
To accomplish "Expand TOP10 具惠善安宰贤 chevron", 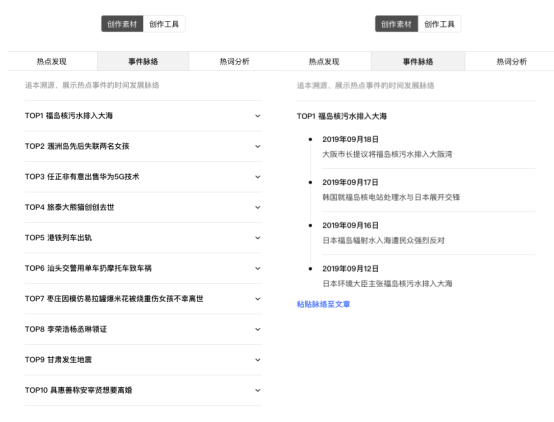I will [x=258, y=391].
